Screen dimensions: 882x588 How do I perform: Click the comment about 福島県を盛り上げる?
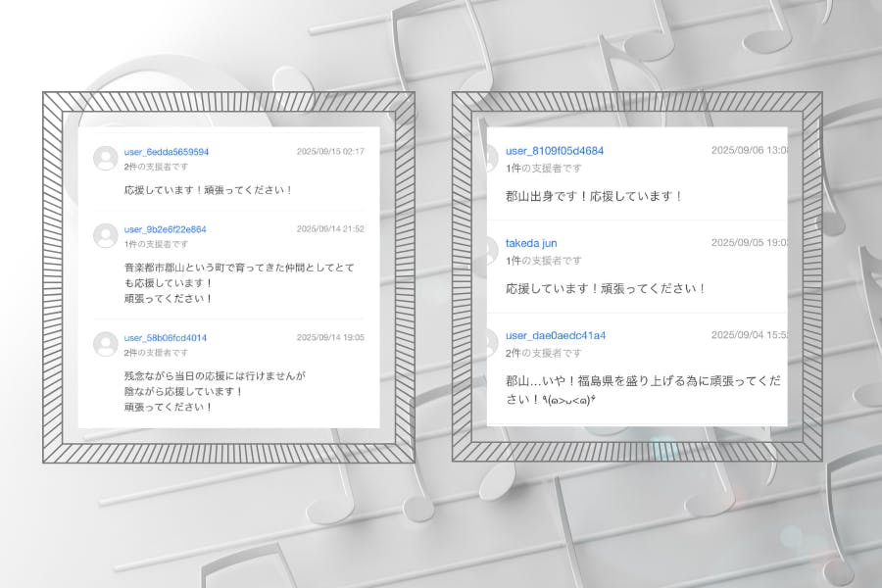tap(642, 389)
